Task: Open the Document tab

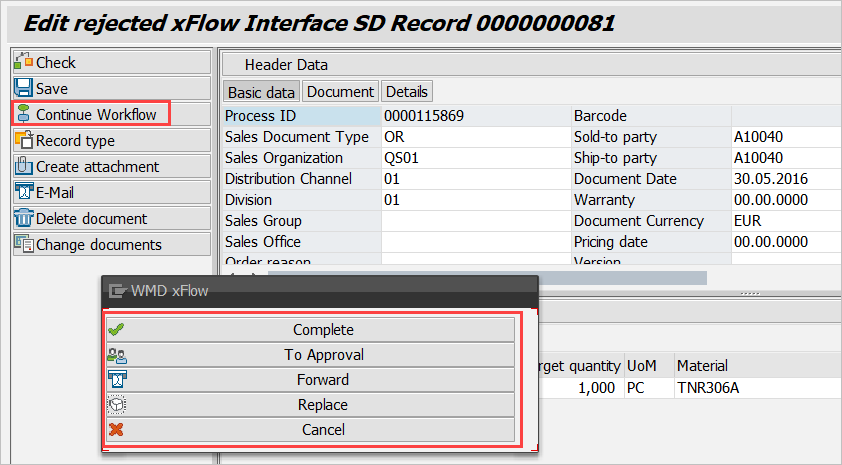Action: pos(340,92)
